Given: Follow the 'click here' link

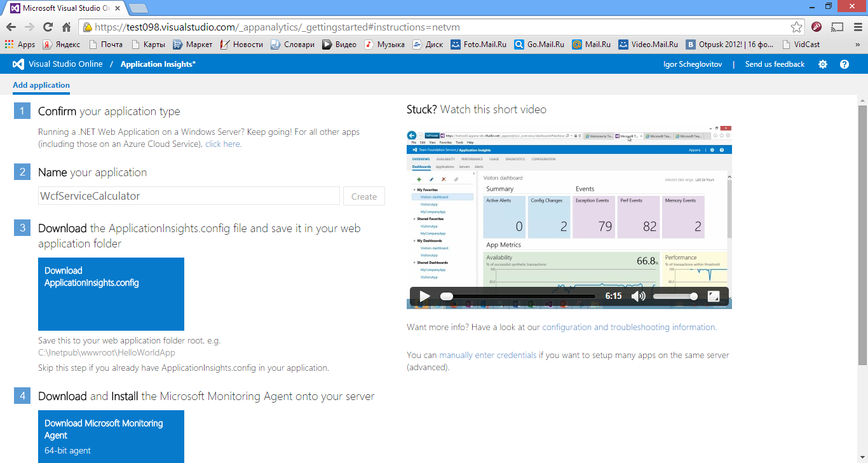Looking at the screenshot, I should click(x=222, y=144).
